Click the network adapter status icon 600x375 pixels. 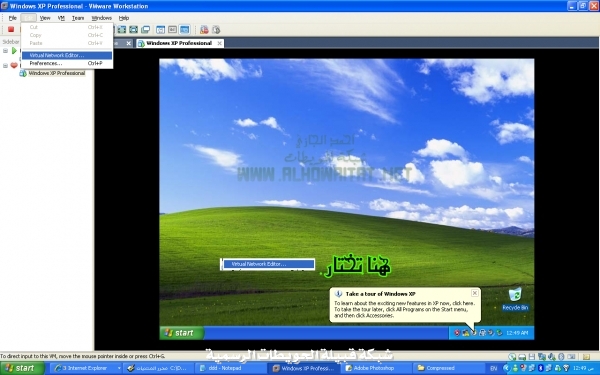[542, 357]
